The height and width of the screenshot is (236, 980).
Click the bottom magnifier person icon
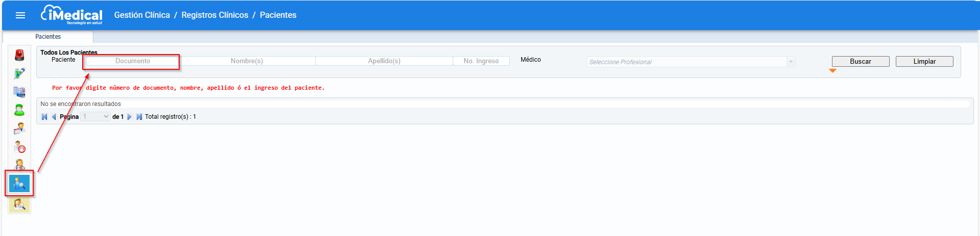[19, 205]
